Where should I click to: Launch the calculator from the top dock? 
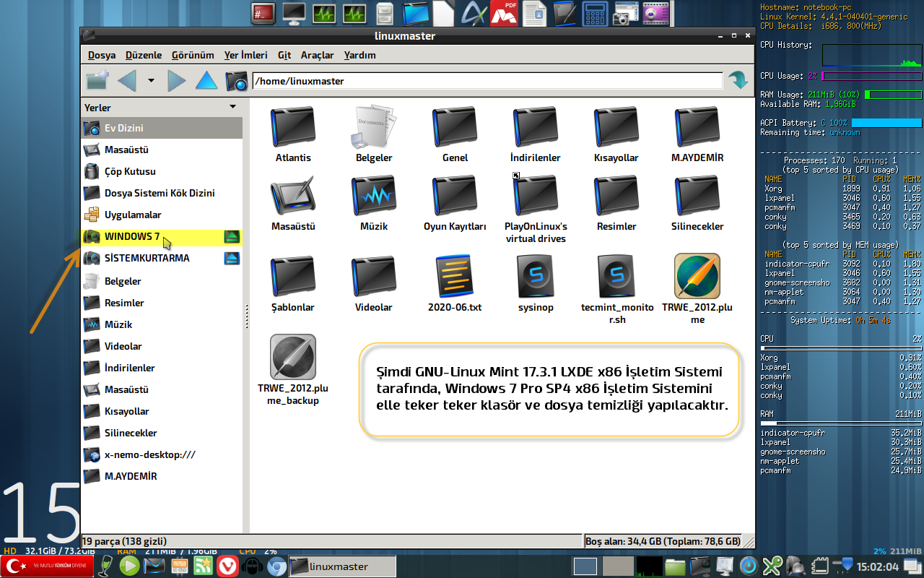click(595, 12)
